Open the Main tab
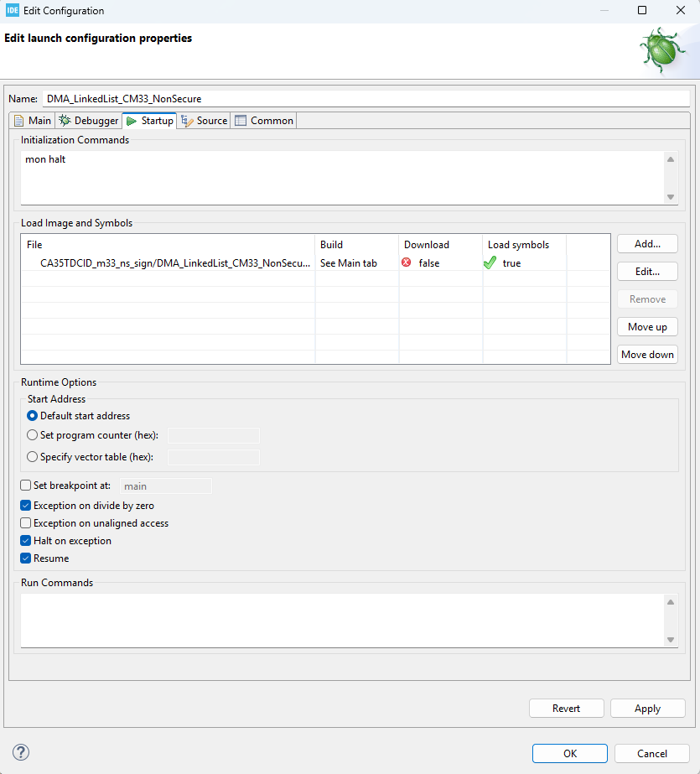The height and width of the screenshot is (774, 700). (33, 121)
